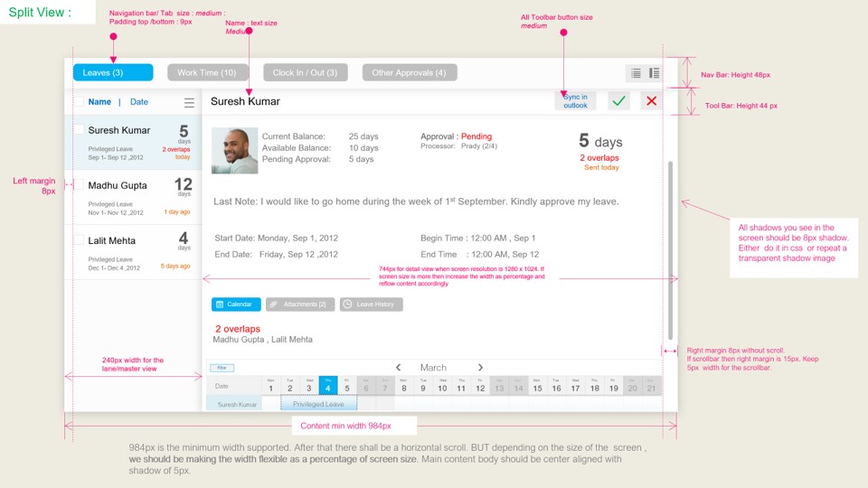Check the Madhu Gupta row checkbox
This screenshot has height=488, width=868.
tap(80, 185)
